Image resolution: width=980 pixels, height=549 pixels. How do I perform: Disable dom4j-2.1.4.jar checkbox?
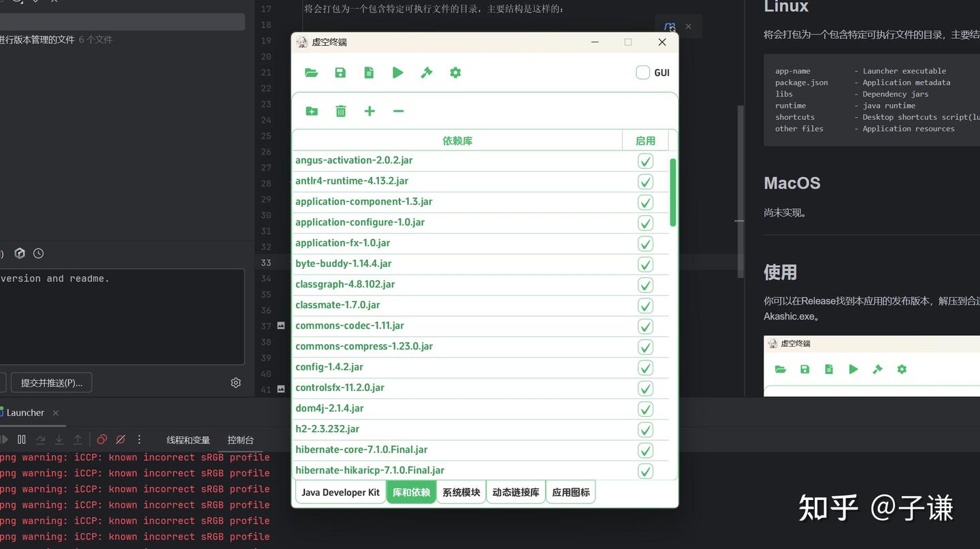click(x=645, y=409)
